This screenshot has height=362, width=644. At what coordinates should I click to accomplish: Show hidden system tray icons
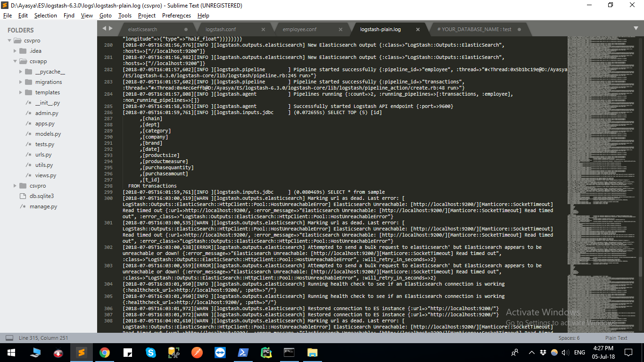[x=532, y=352]
